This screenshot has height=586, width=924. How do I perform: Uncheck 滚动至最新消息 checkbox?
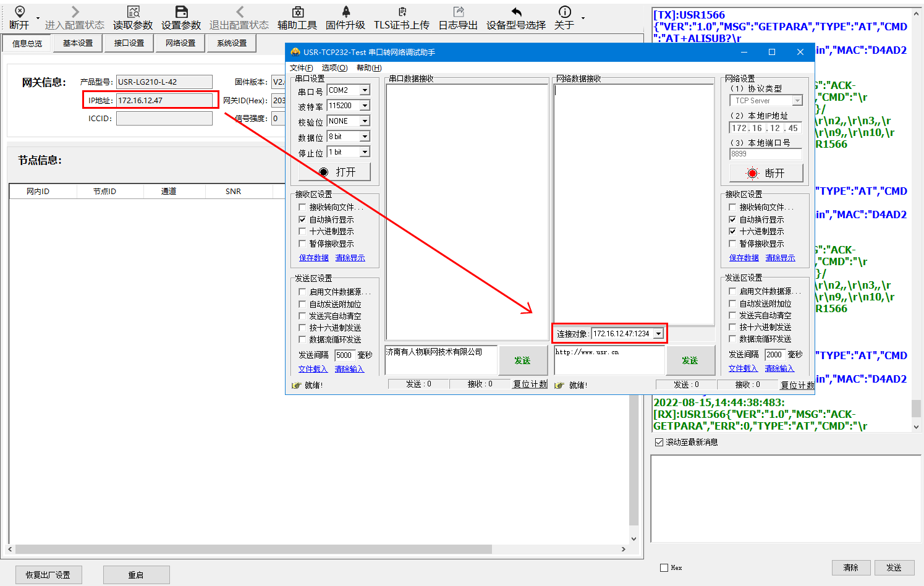click(659, 442)
